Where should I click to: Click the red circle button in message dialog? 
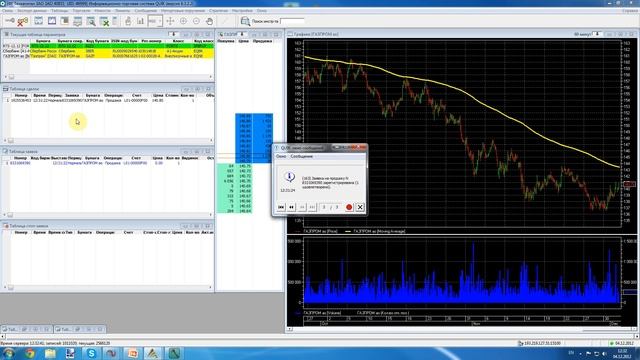(x=349, y=207)
